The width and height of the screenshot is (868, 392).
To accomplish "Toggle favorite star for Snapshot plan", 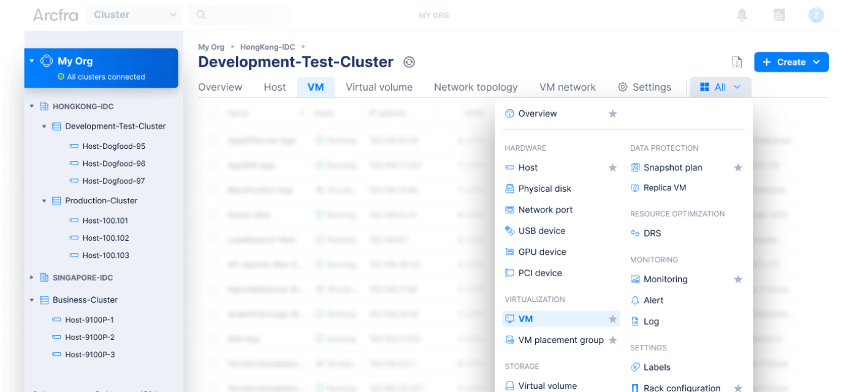I will click(738, 168).
